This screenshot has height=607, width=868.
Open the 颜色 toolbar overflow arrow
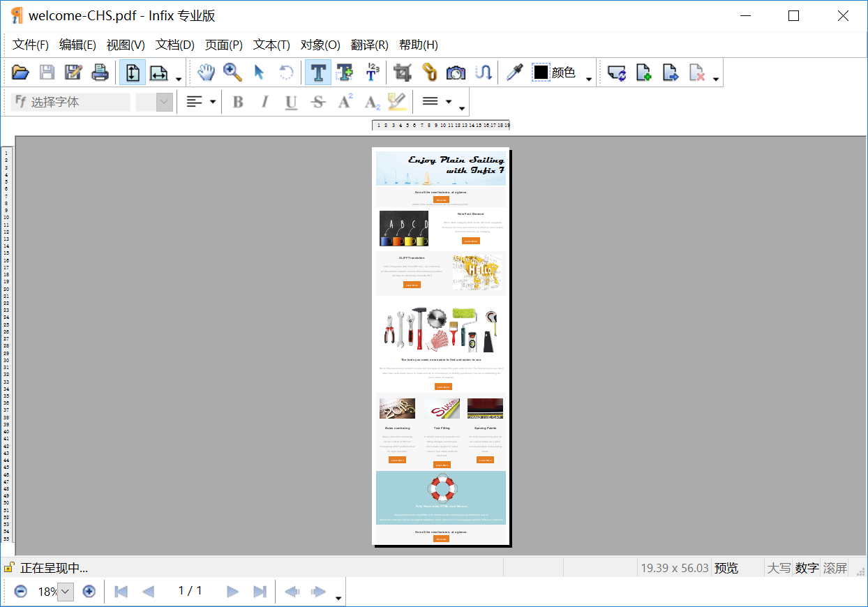pos(589,79)
